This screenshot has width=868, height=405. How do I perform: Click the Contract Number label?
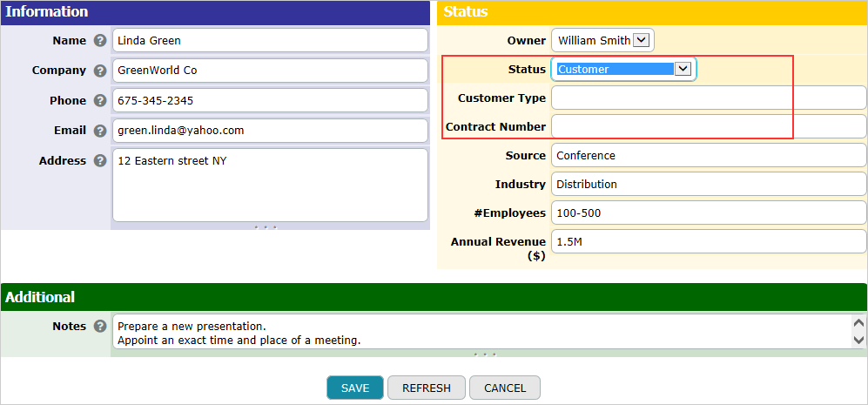[x=495, y=127]
